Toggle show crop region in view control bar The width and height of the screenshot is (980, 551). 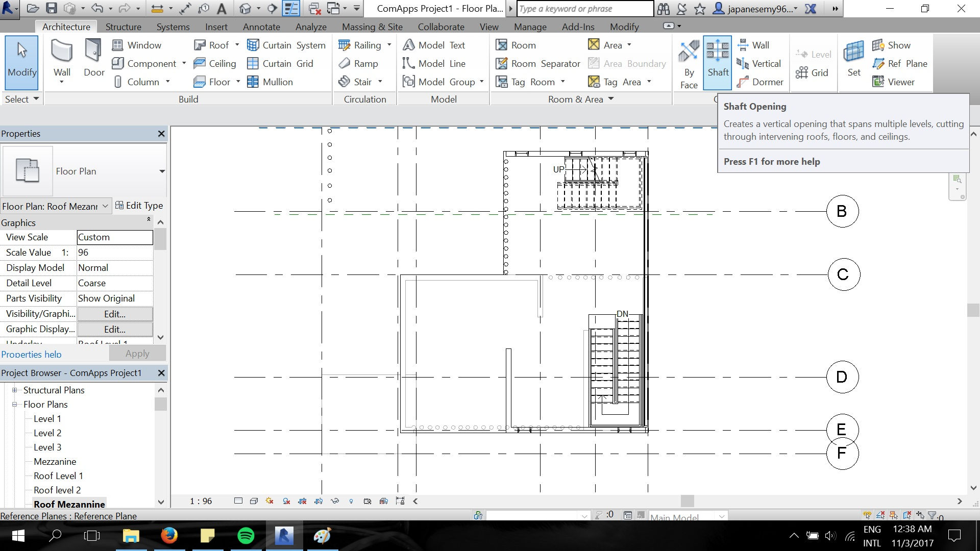(x=318, y=502)
